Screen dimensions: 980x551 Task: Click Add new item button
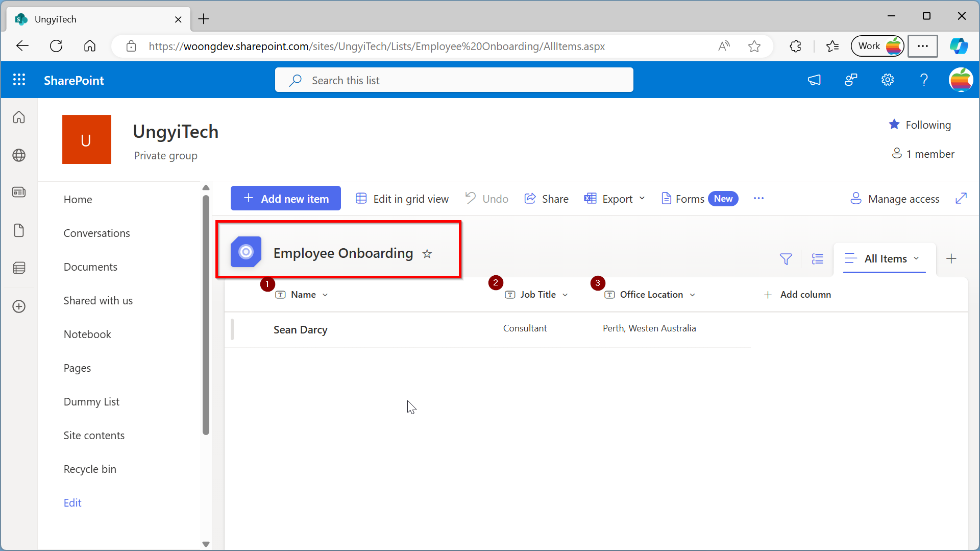286,198
